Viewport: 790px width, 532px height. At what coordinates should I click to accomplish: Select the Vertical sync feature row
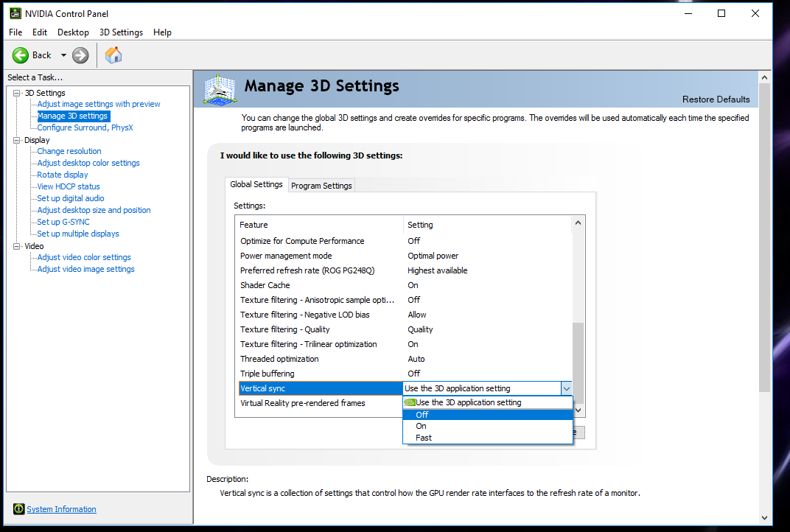321,388
